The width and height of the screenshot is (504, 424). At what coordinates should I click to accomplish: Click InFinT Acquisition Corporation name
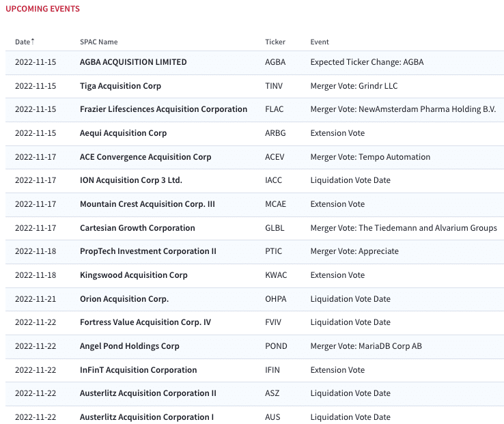click(x=138, y=370)
